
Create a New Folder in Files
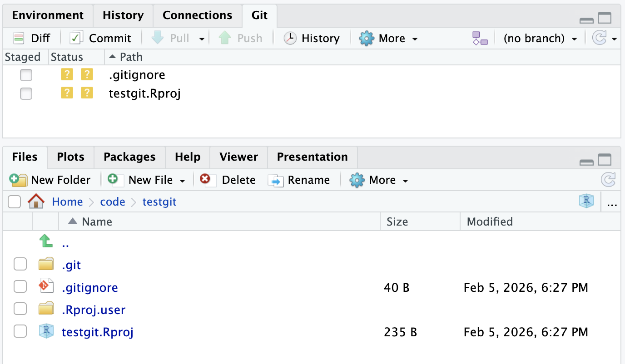point(50,180)
